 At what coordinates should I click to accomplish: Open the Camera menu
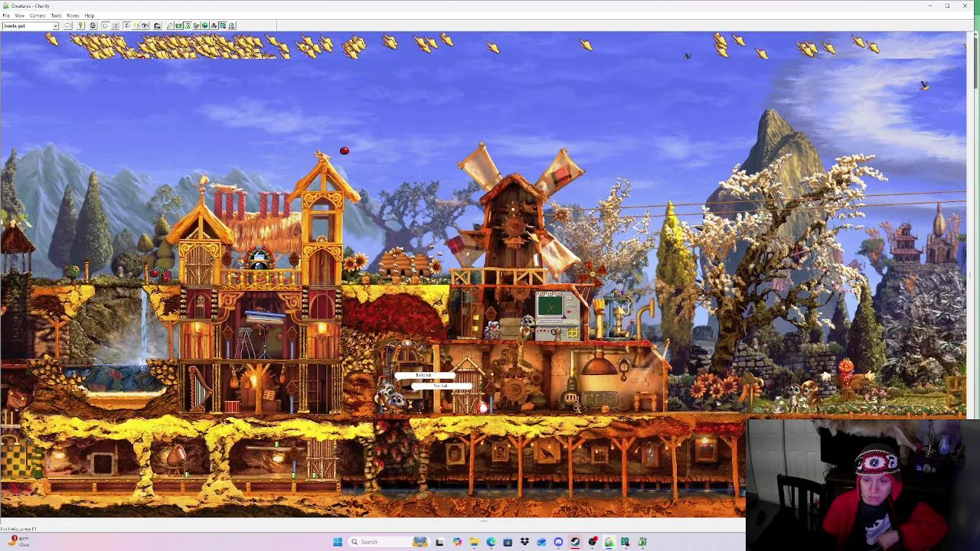[x=37, y=15]
